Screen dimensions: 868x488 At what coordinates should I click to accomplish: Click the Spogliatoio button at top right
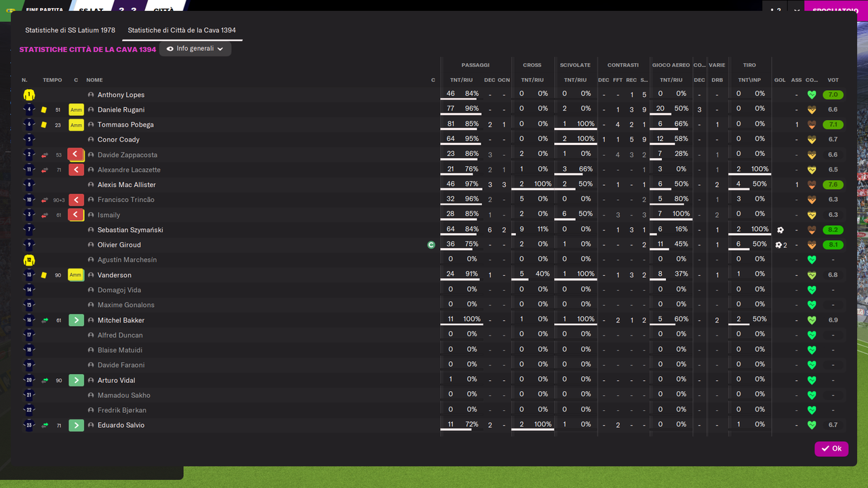pos(835,10)
